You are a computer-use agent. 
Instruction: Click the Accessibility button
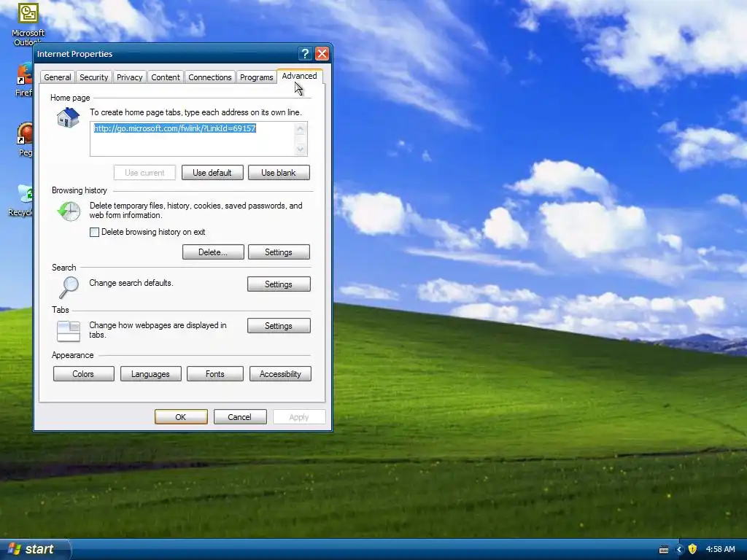280,374
